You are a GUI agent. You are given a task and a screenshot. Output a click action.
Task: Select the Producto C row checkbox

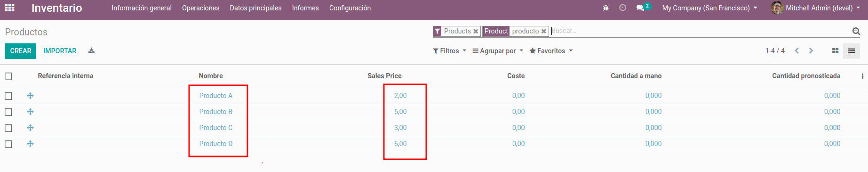[x=8, y=128]
